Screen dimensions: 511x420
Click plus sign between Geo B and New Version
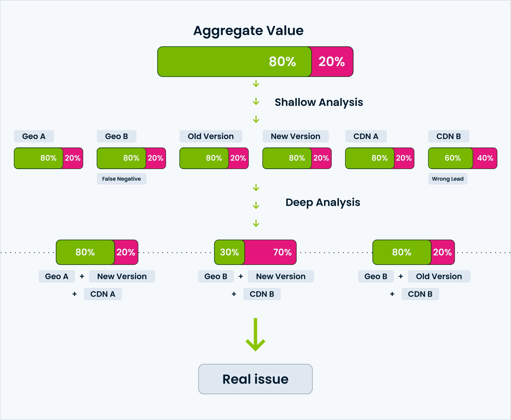click(241, 276)
